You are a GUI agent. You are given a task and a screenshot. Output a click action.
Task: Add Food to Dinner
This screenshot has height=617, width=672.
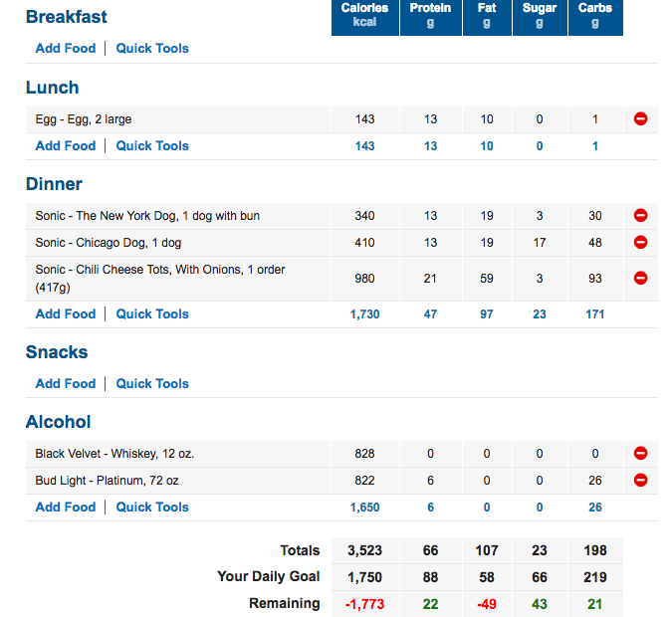coord(66,313)
